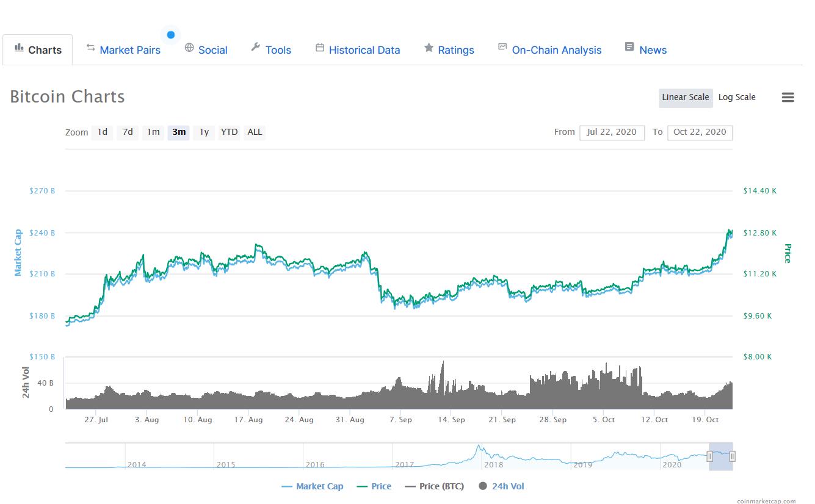Click the wrench icon beside Tools
The image size is (815, 504).
(x=256, y=48)
